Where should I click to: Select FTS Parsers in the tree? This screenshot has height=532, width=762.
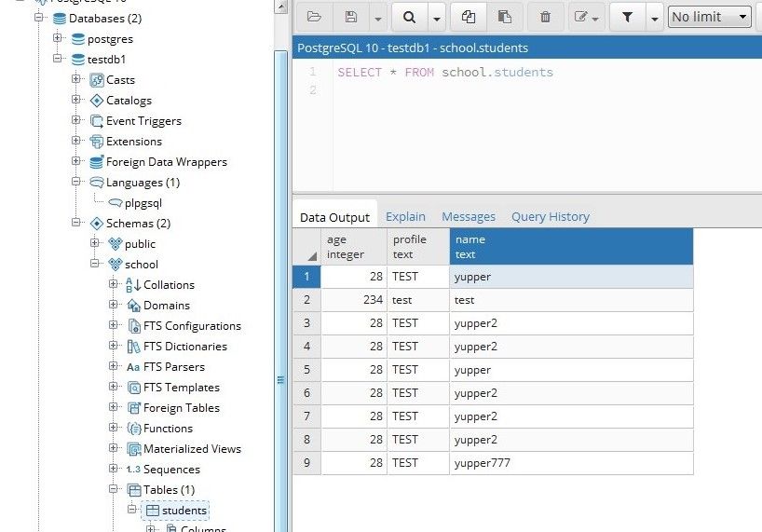174,367
